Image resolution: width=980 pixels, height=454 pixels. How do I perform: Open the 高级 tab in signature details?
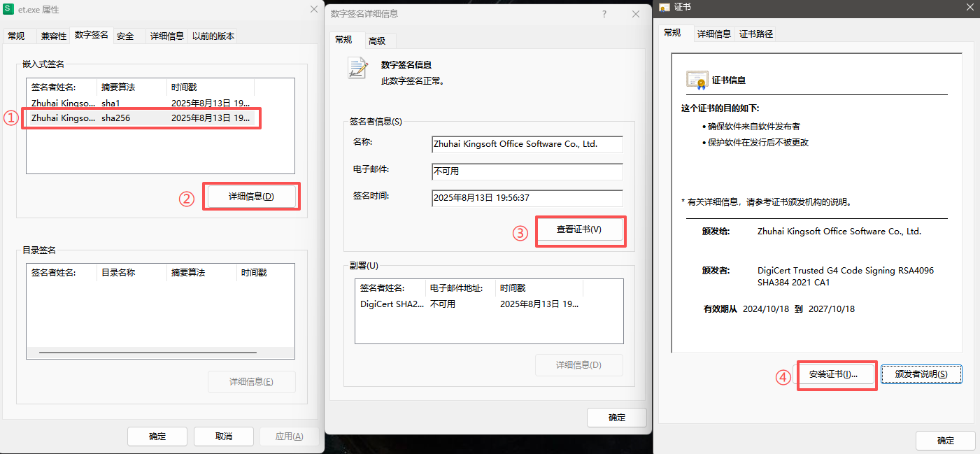377,41
